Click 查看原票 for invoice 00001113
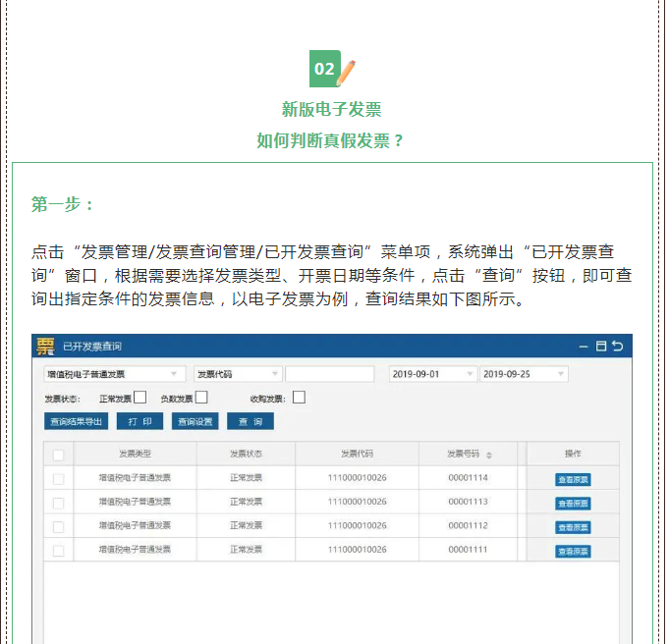Screen dimensions: 669x644 tap(573, 504)
